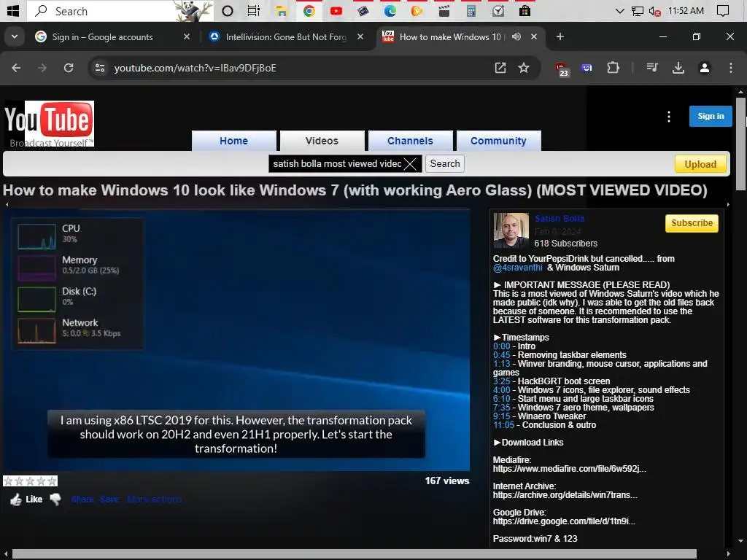747x560 pixels.
Task: Click the Windows taskbar Search box
Action: pos(120,11)
